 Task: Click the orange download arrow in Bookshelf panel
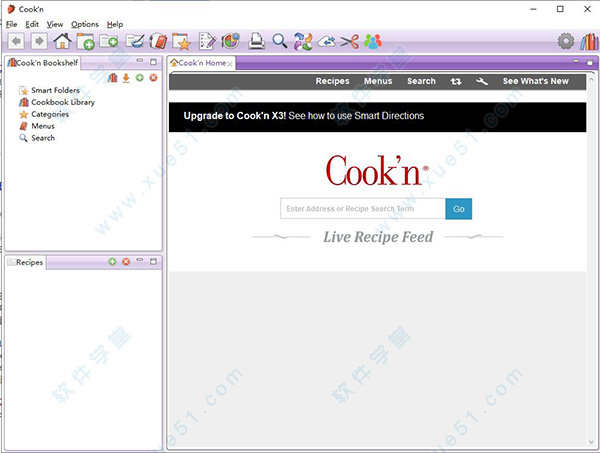[x=126, y=78]
